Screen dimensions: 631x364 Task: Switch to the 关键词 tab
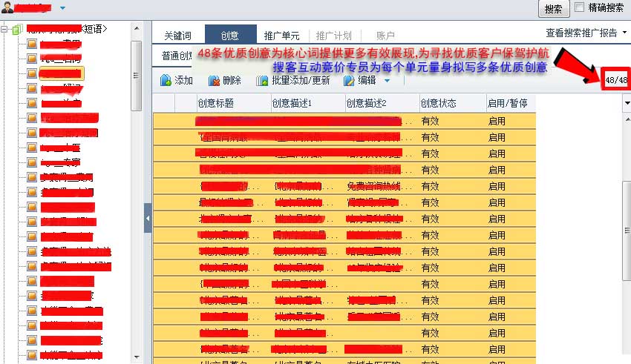click(177, 35)
